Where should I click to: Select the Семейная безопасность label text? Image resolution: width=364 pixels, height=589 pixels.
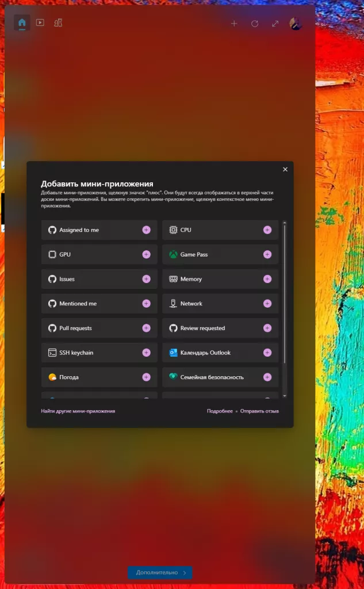pos(212,377)
